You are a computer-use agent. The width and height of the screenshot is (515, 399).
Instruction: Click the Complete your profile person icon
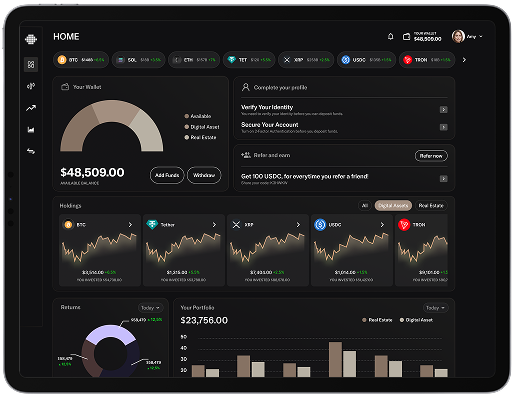click(246, 87)
